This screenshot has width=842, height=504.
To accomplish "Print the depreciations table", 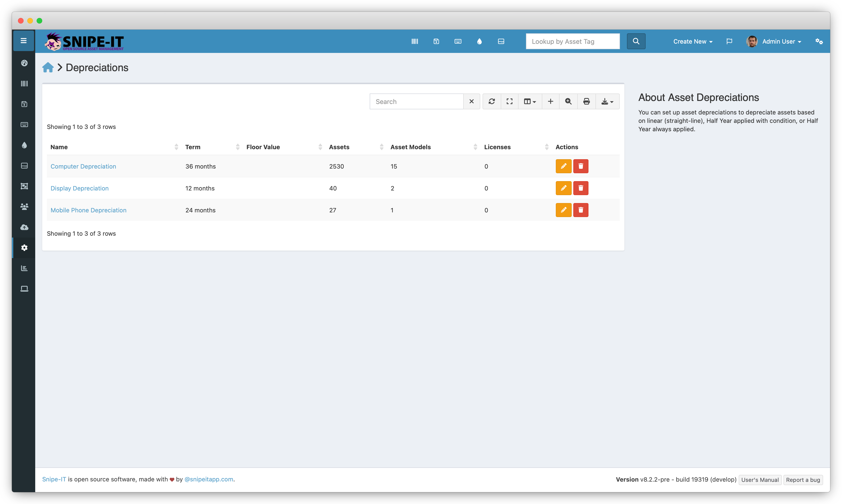I will tap(586, 102).
